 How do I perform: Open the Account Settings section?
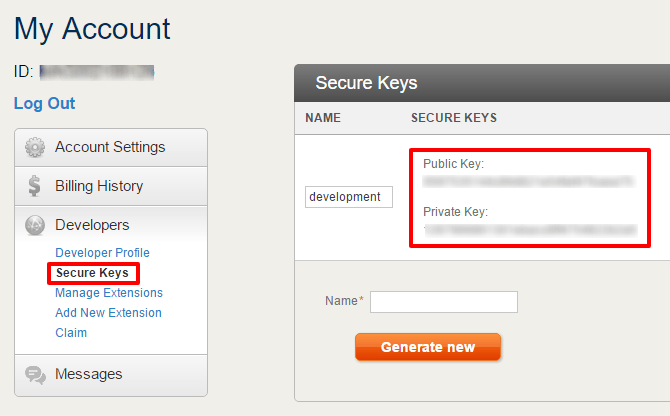110,147
